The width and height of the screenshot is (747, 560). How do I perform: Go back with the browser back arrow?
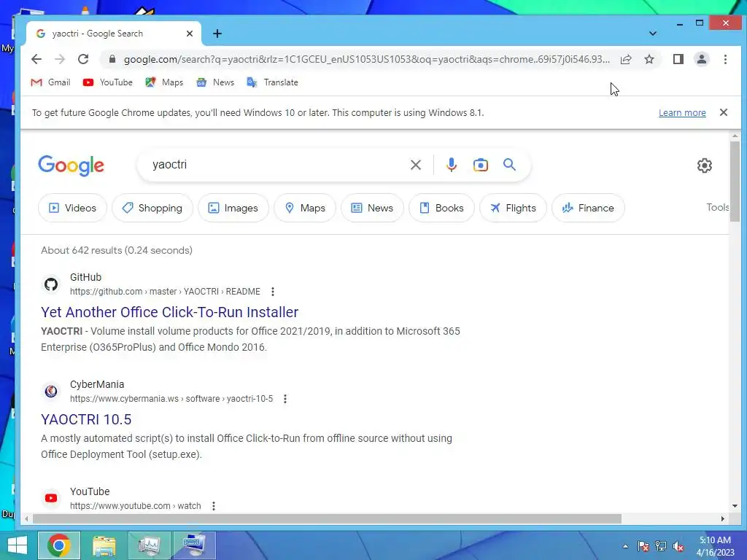coord(36,59)
